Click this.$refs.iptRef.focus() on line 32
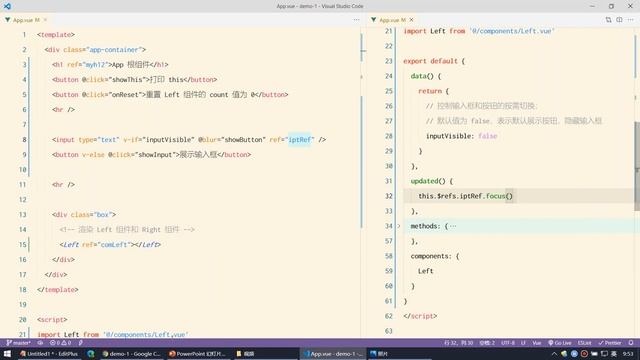Screen dimensions: 640x360 click(x=465, y=196)
